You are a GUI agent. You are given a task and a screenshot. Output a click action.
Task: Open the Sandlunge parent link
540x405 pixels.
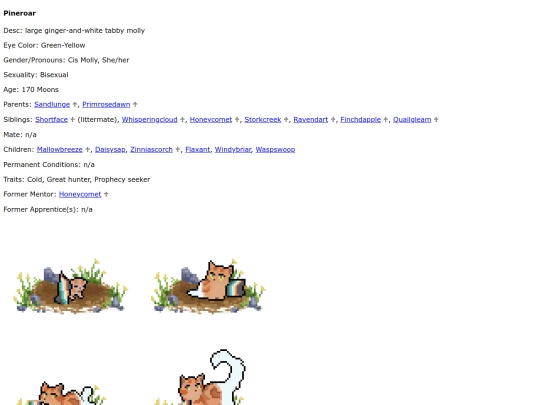[52, 104]
